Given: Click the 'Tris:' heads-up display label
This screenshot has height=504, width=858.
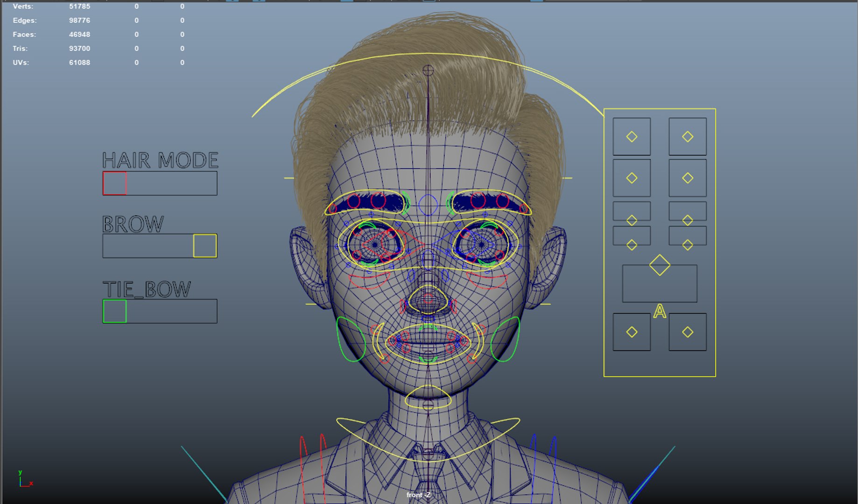Looking at the screenshot, I should pyautogui.click(x=20, y=49).
